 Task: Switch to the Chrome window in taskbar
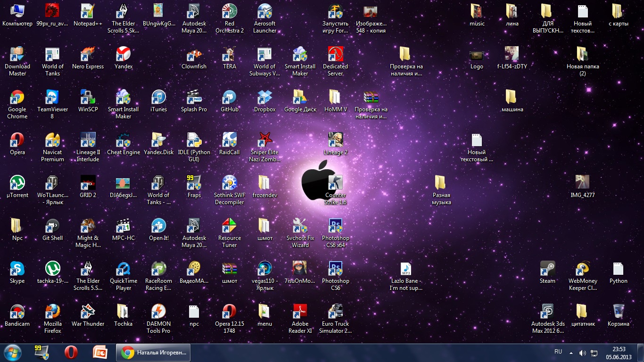click(154, 353)
